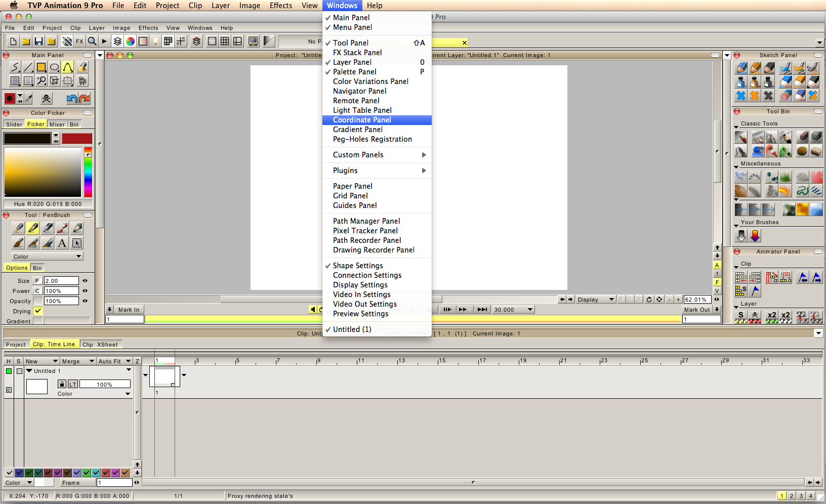Pick a color with the eyedropper icon
Screen dimensions: 826x504
click(x=29, y=98)
